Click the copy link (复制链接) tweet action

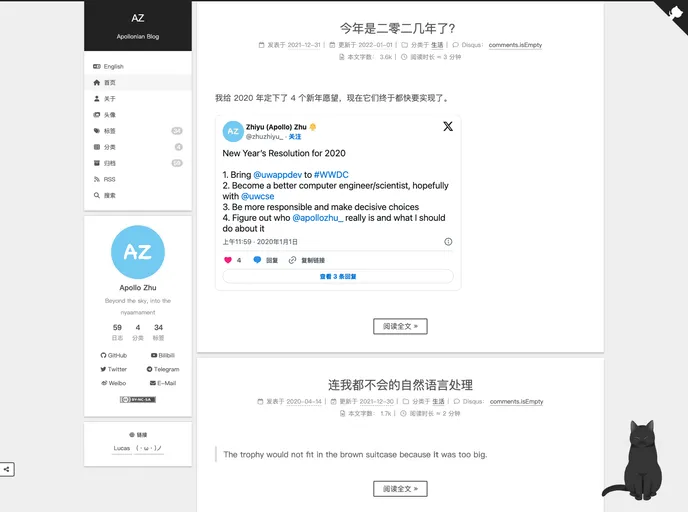coord(310,260)
